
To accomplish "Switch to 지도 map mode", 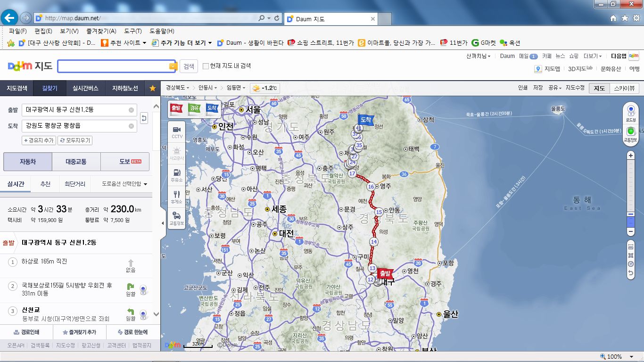I will 599,88.
